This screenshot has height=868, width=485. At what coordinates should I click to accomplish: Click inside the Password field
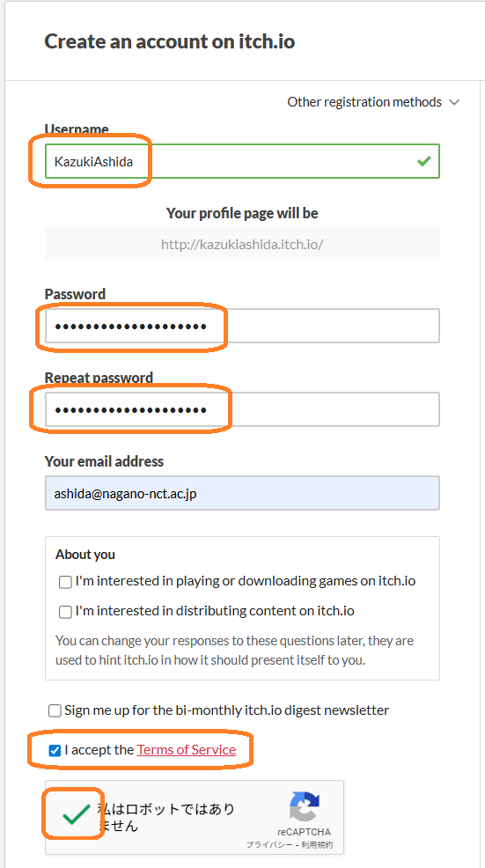[243, 326]
